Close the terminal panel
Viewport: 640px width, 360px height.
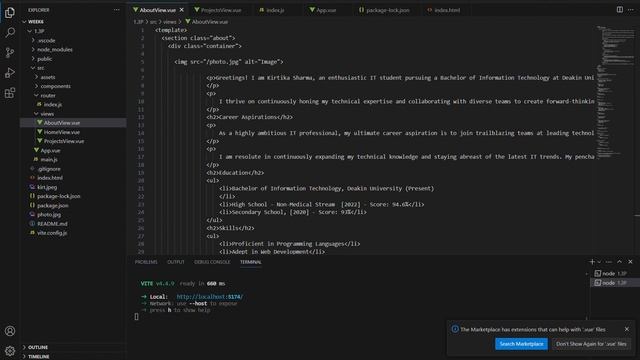(x=630, y=262)
